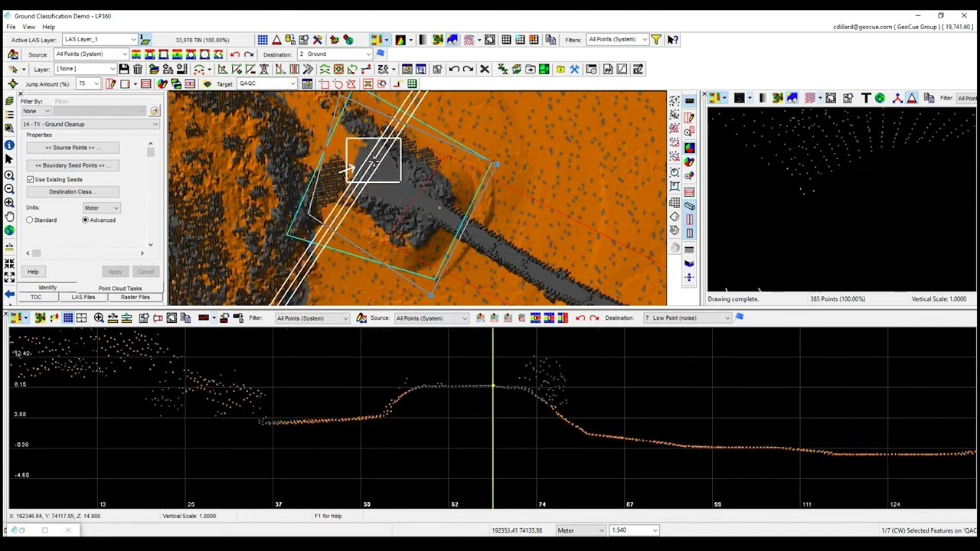This screenshot has height=551, width=980.
Task: Click the T text icon in 3D view toolbar
Action: coord(866,98)
